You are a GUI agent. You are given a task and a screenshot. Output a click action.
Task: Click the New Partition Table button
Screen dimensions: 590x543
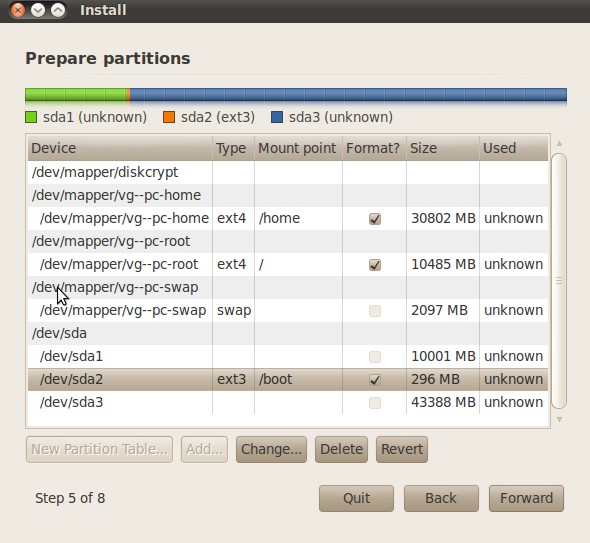[99, 449]
